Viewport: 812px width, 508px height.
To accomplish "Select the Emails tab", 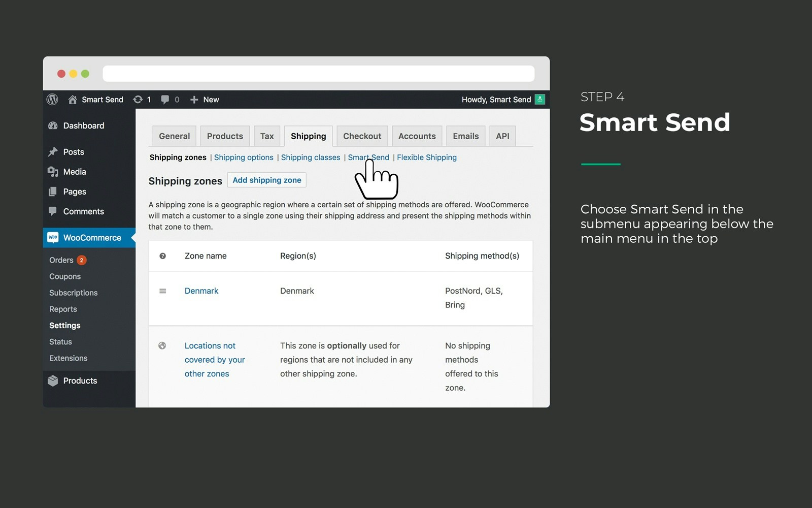I will click(x=465, y=136).
